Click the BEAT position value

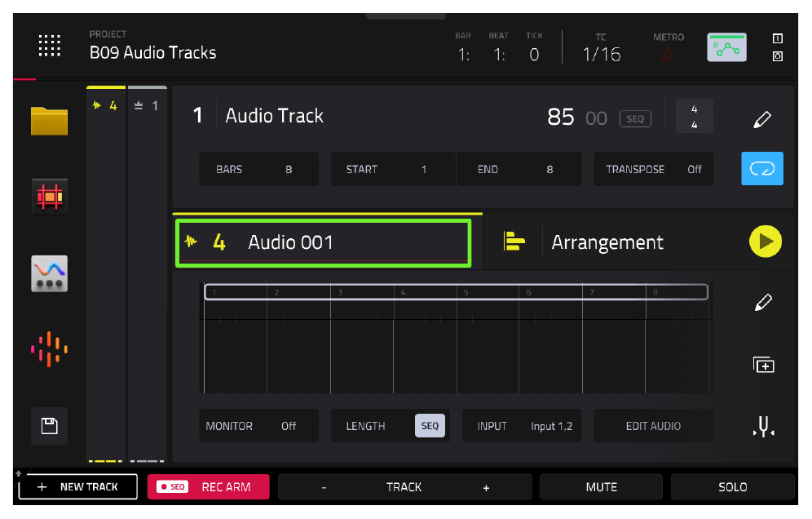tap(499, 55)
